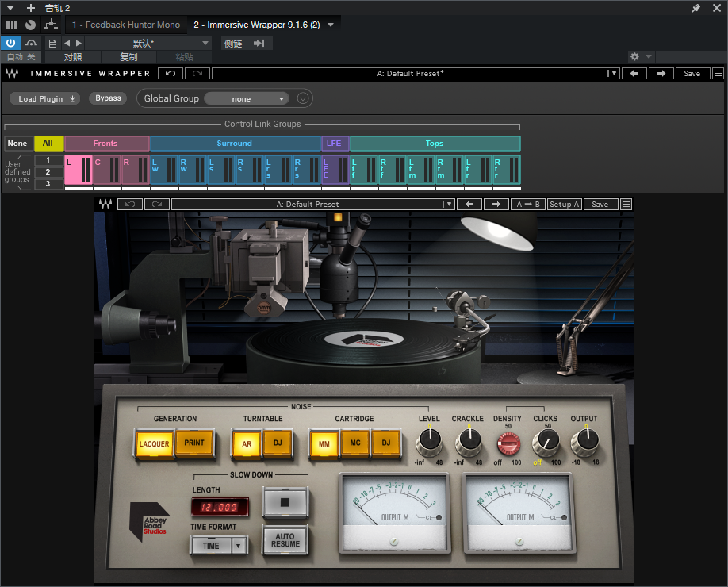Select the Fronts link group
Image resolution: width=728 pixels, height=587 pixels.
tap(106, 144)
